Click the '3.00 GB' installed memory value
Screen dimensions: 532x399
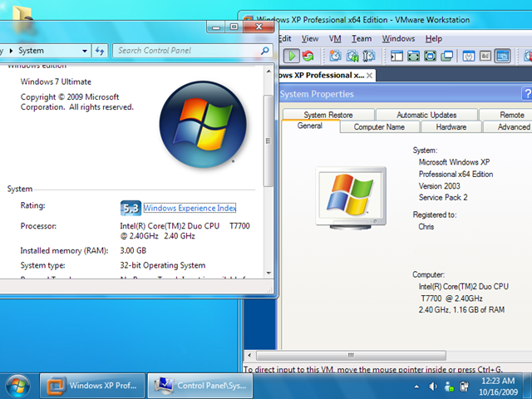coord(133,251)
